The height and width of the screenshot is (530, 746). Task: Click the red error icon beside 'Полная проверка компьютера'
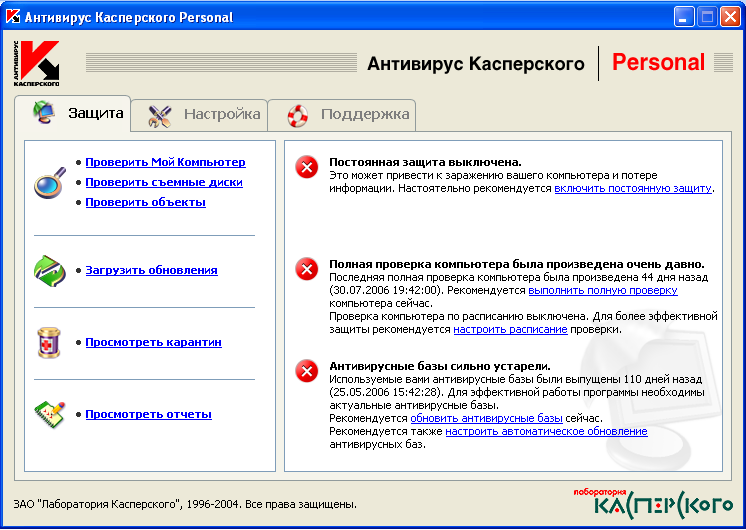(307, 270)
